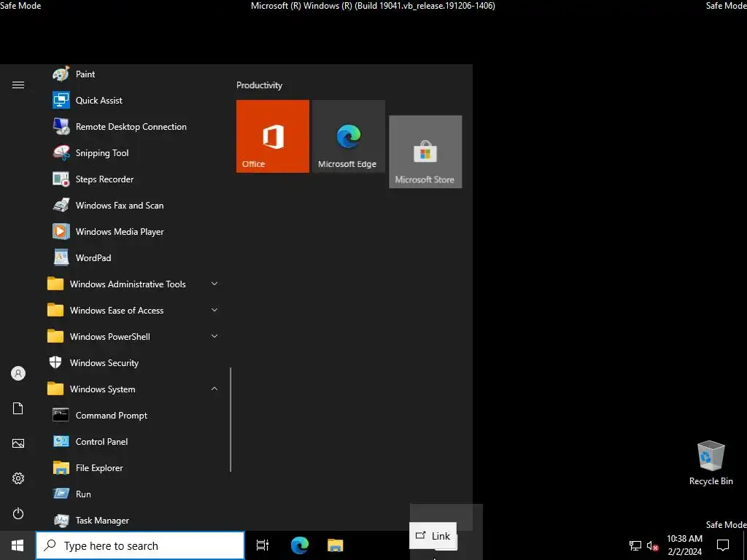Click the Link tooltip popup

(x=433, y=536)
